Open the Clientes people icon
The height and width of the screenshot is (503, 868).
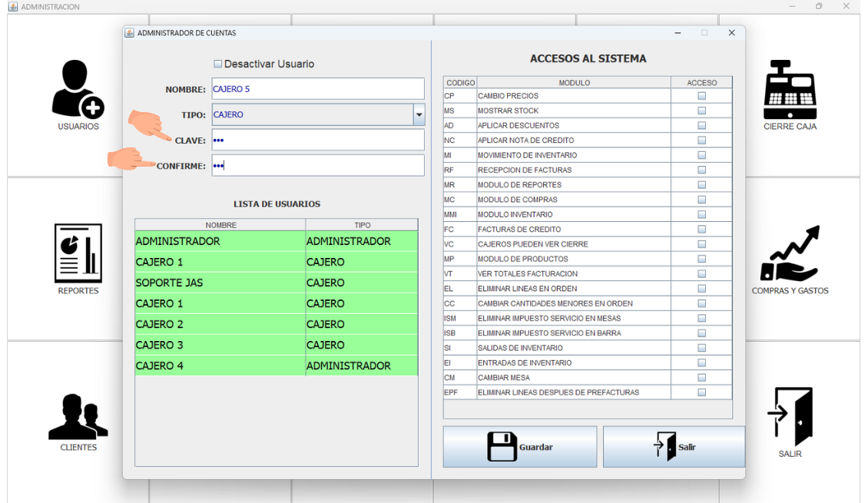point(78,417)
